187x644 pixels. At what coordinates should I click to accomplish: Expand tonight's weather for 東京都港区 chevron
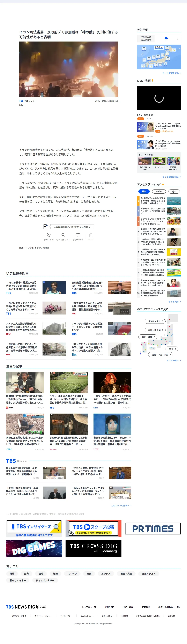click(178, 38)
